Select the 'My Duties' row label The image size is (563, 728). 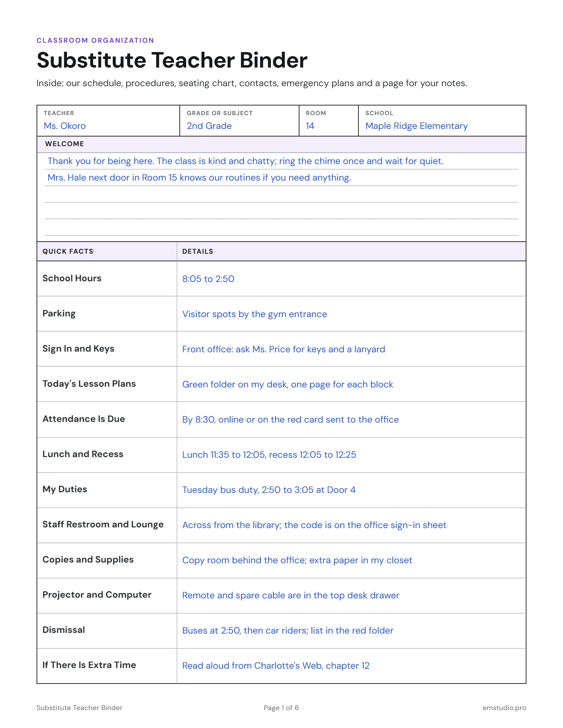click(x=65, y=489)
